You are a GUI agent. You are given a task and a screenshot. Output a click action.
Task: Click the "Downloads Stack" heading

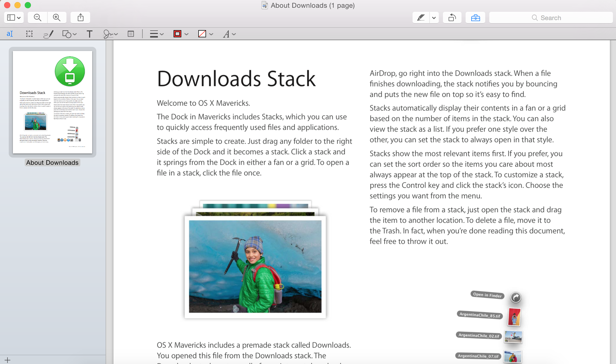point(236,79)
